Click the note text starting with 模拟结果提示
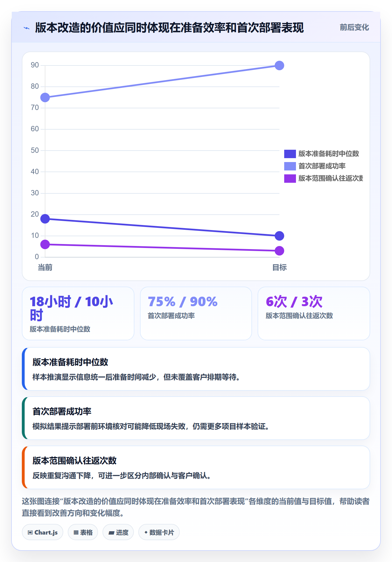The width and height of the screenshot is (392, 562). click(x=151, y=427)
